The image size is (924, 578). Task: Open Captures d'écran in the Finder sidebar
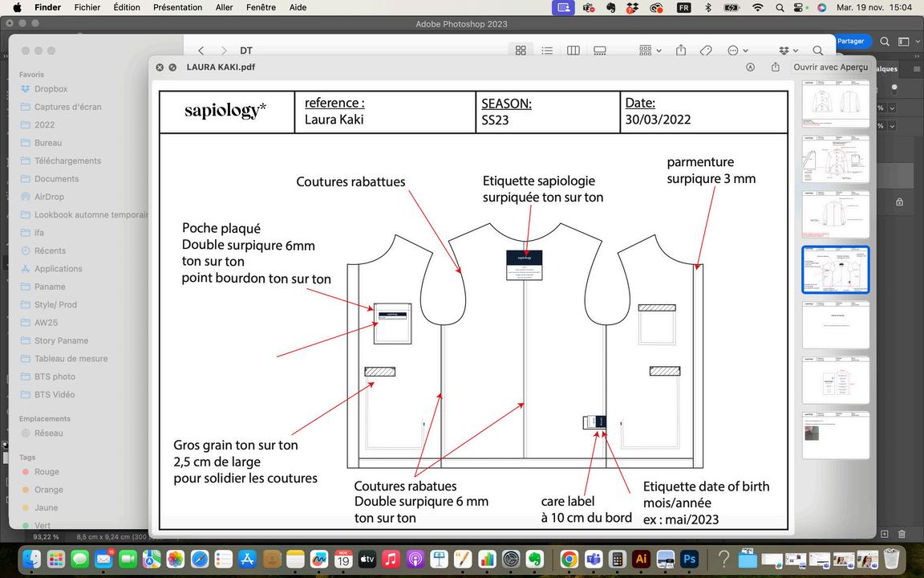pyautogui.click(x=67, y=107)
